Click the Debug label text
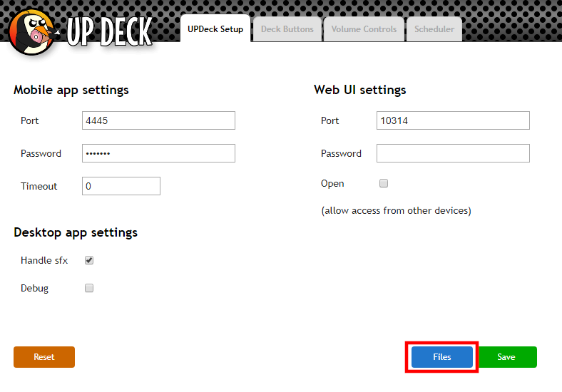562x392 pixels. coord(34,289)
